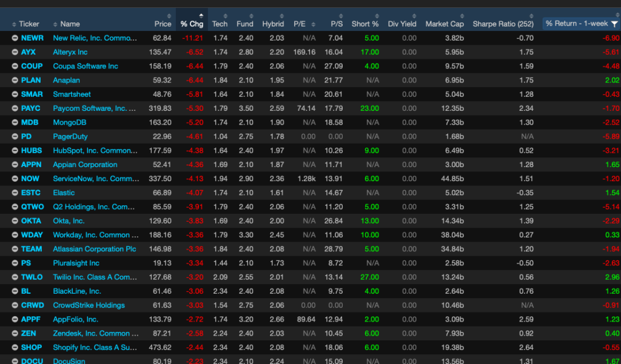Click the minus icon beside APPN

(15, 165)
